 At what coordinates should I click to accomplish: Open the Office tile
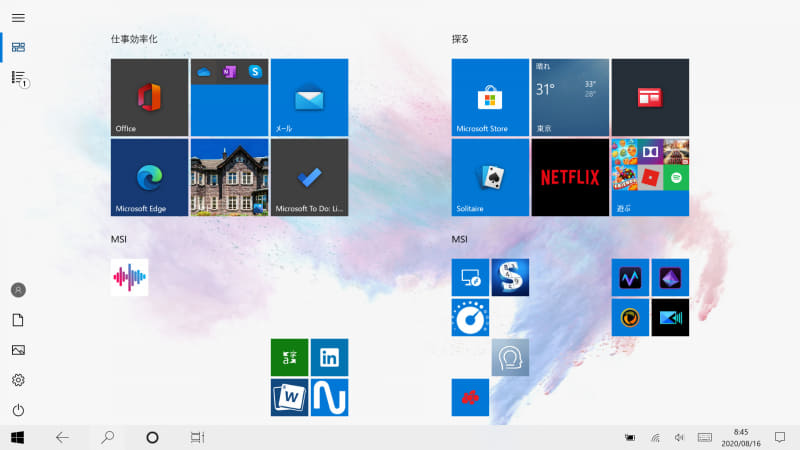point(149,97)
